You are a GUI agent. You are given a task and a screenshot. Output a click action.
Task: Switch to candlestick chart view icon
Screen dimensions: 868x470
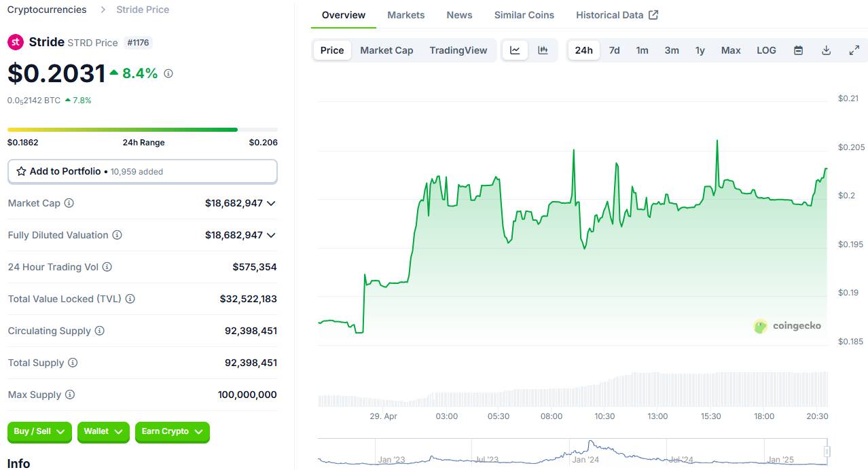(x=543, y=50)
